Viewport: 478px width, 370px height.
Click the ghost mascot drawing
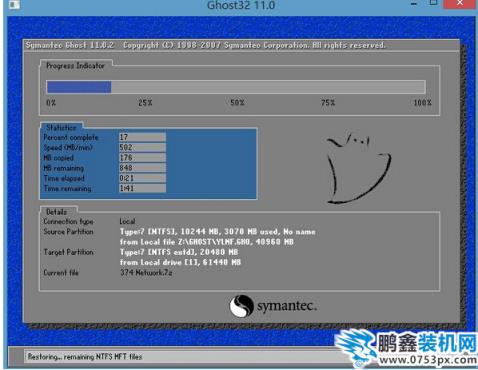coord(359,168)
